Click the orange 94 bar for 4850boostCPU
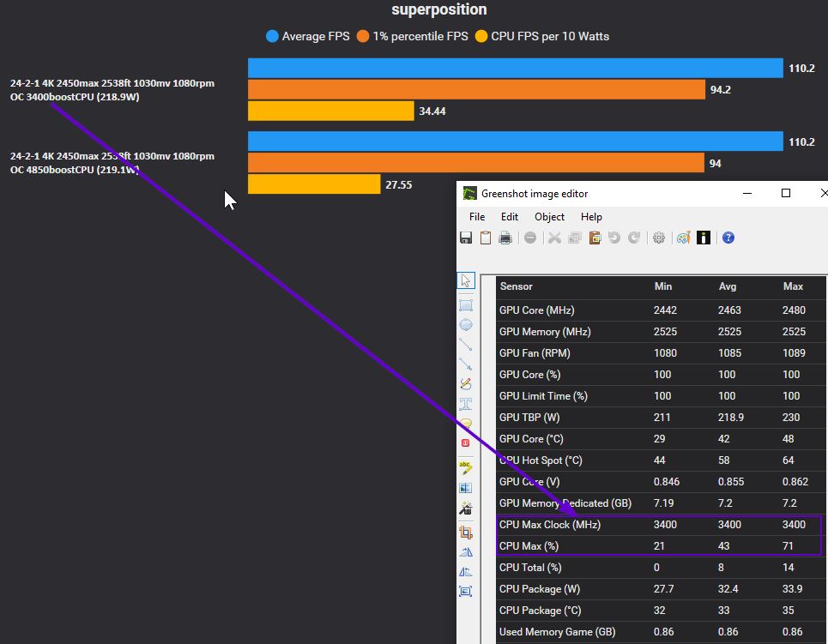 (x=476, y=163)
